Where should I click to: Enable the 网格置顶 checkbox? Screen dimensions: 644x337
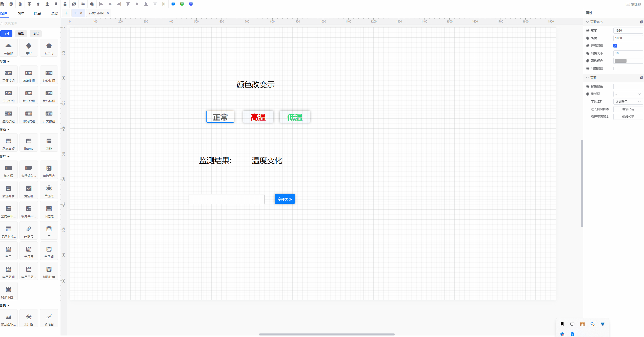point(615,68)
